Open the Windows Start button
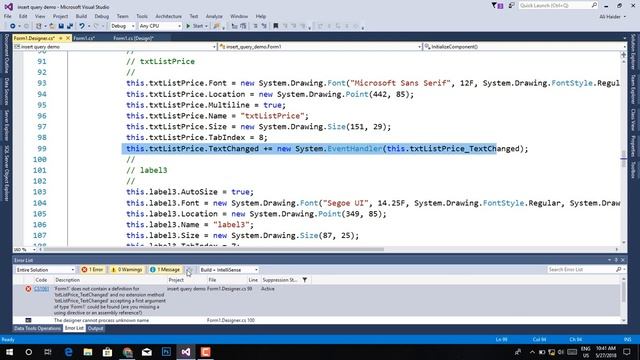 click(9, 352)
